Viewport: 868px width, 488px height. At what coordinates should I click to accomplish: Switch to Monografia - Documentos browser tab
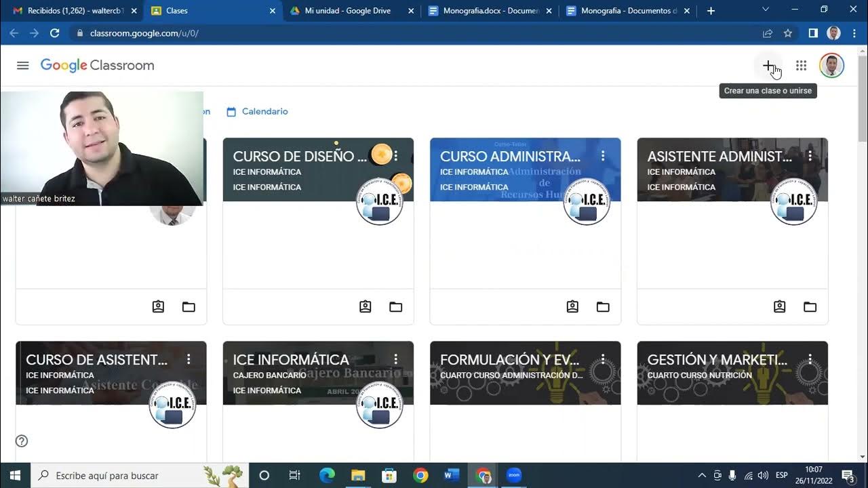pos(627,11)
